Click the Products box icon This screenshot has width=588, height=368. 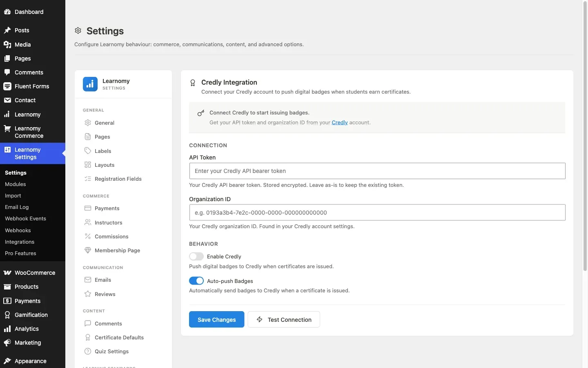tap(7, 287)
